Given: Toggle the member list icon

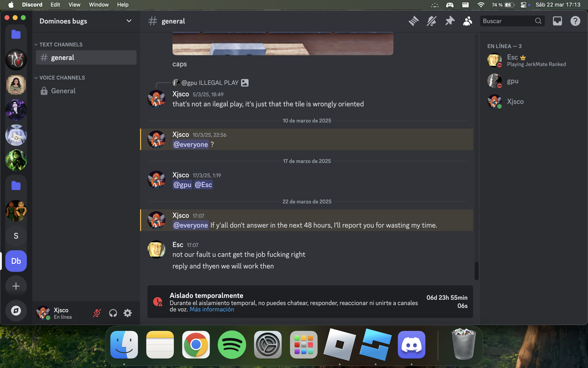Looking at the screenshot, I should click(x=468, y=21).
